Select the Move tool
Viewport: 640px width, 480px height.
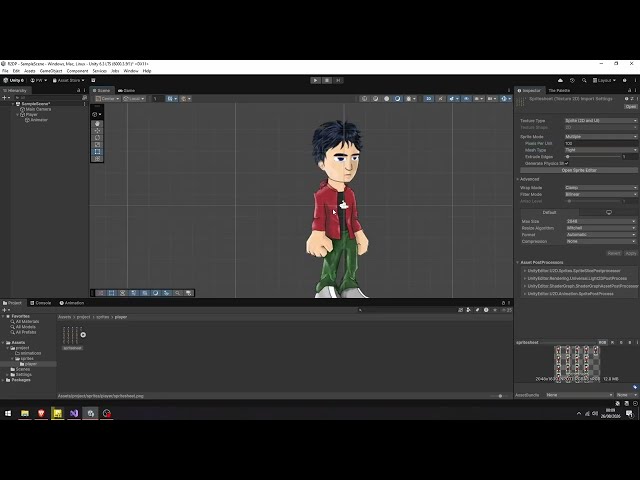point(97,131)
